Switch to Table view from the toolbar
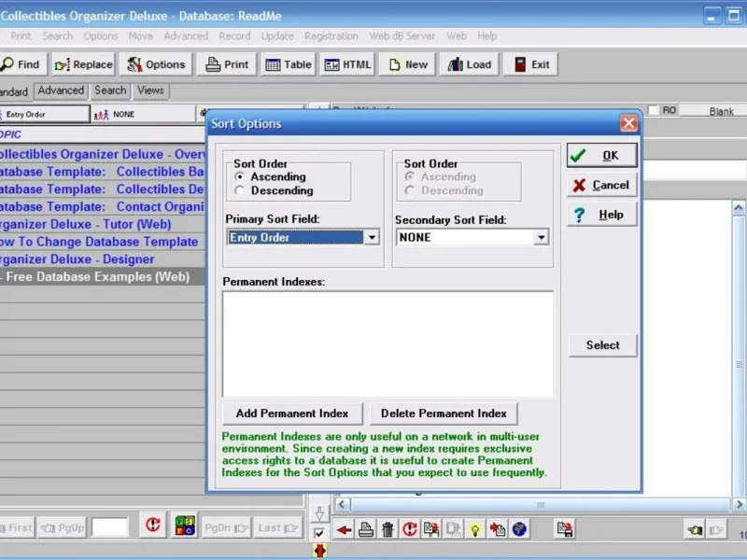Image resolution: width=747 pixels, height=560 pixels. [289, 64]
